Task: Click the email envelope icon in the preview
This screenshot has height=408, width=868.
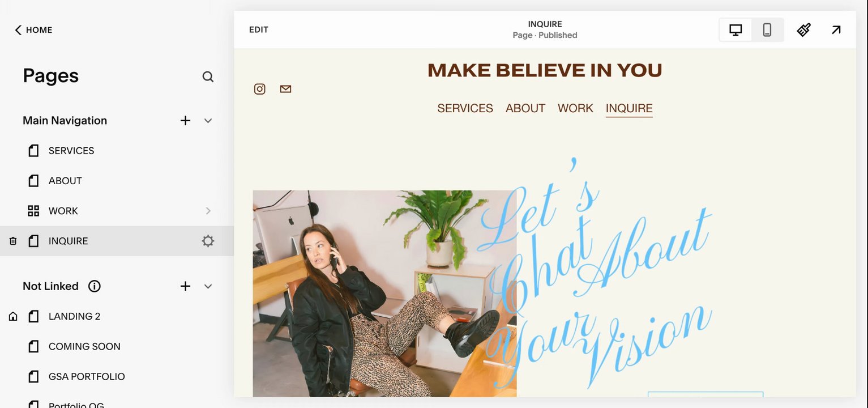Action: [x=285, y=89]
